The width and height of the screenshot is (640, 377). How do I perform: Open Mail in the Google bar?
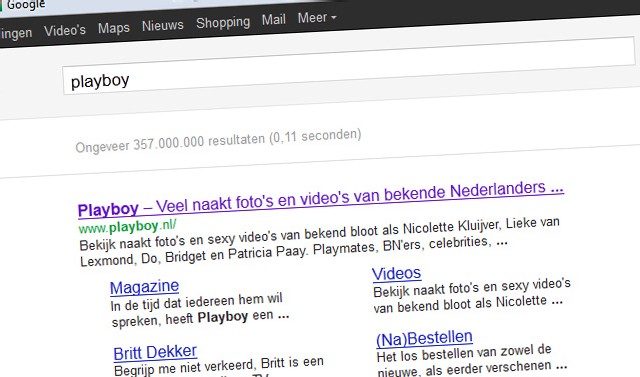coord(273,20)
